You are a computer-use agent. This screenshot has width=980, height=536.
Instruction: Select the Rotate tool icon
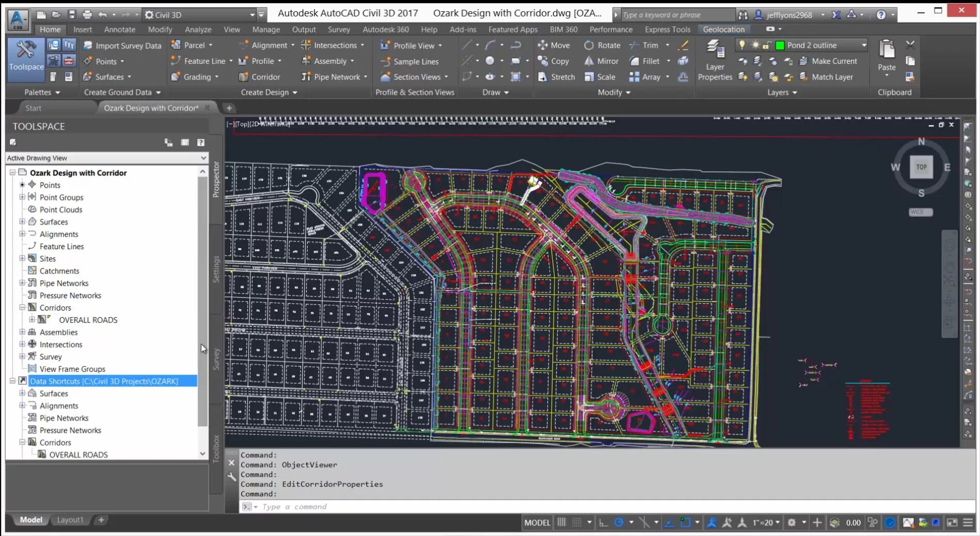(x=589, y=45)
